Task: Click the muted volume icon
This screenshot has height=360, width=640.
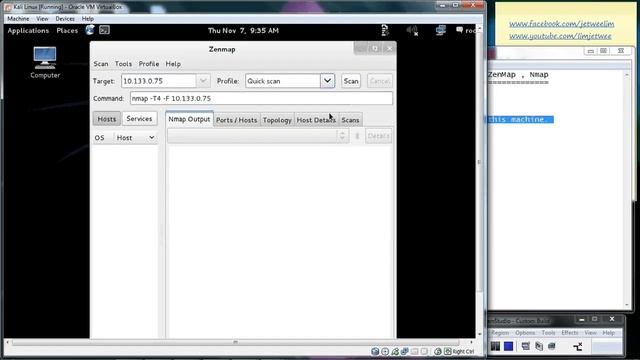Action: click(412, 30)
